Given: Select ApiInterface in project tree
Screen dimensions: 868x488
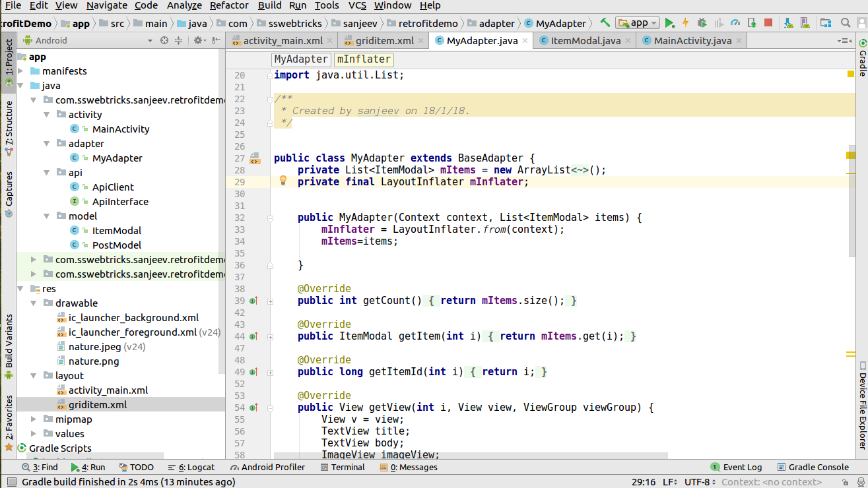Looking at the screenshot, I should point(120,202).
